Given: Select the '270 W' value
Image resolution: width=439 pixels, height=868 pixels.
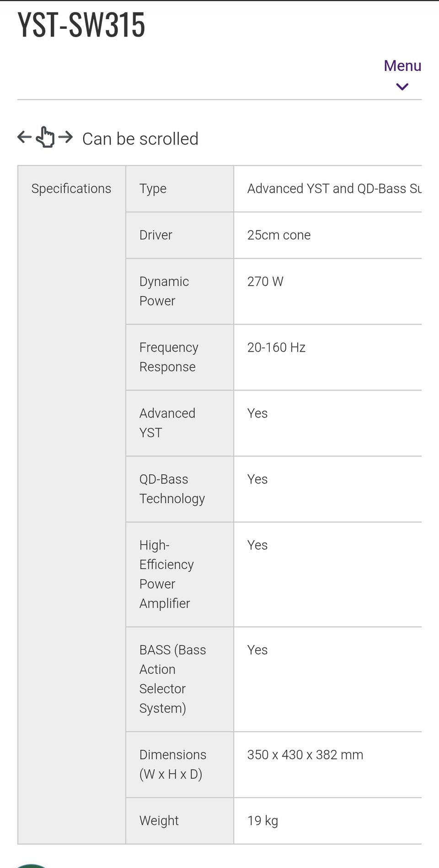Looking at the screenshot, I should pos(265,282).
